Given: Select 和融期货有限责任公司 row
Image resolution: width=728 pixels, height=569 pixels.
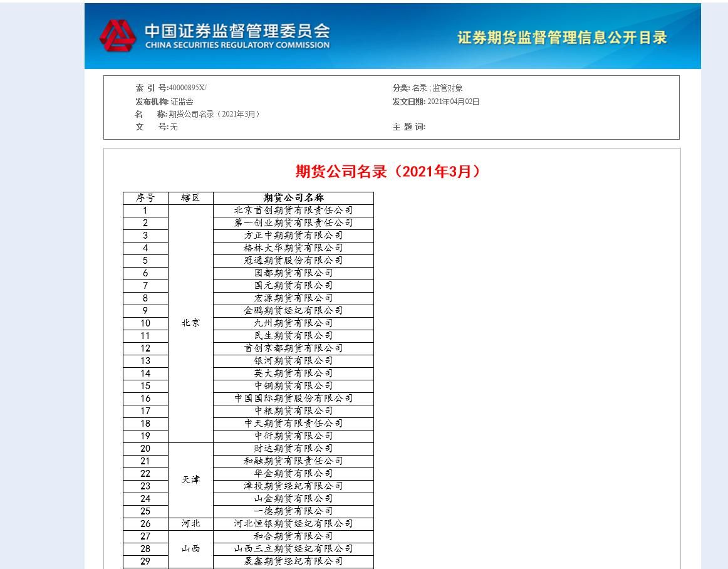Looking at the screenshot, I should click(x=293, y=461).
